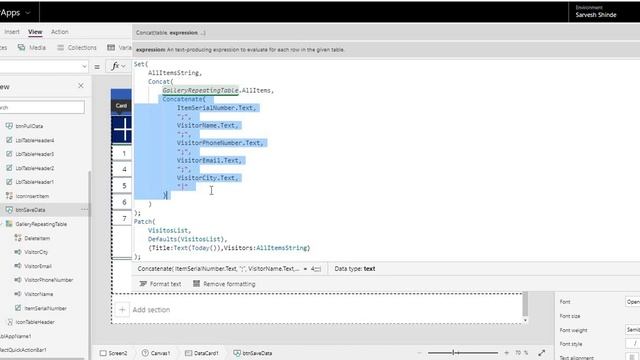Click the Collections button label
This screenshot has width=640, height=360.
click(x=82, y=47)
